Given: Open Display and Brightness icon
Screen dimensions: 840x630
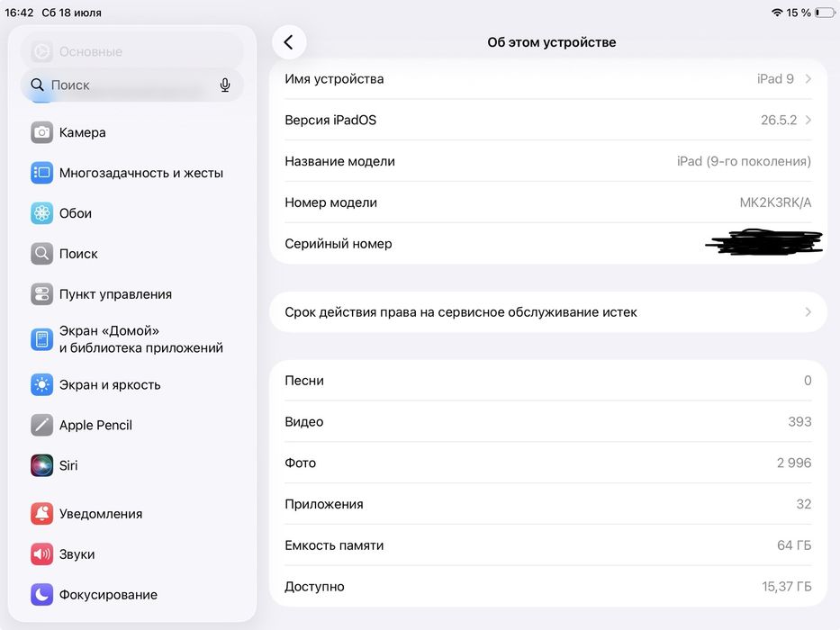Looking at the screenshot, I should pos(41,384).
